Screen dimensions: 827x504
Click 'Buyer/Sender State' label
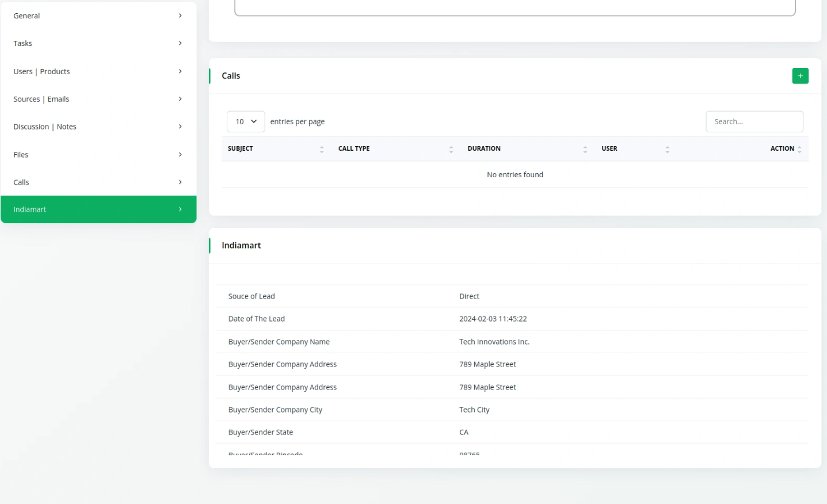pos(261,432)
